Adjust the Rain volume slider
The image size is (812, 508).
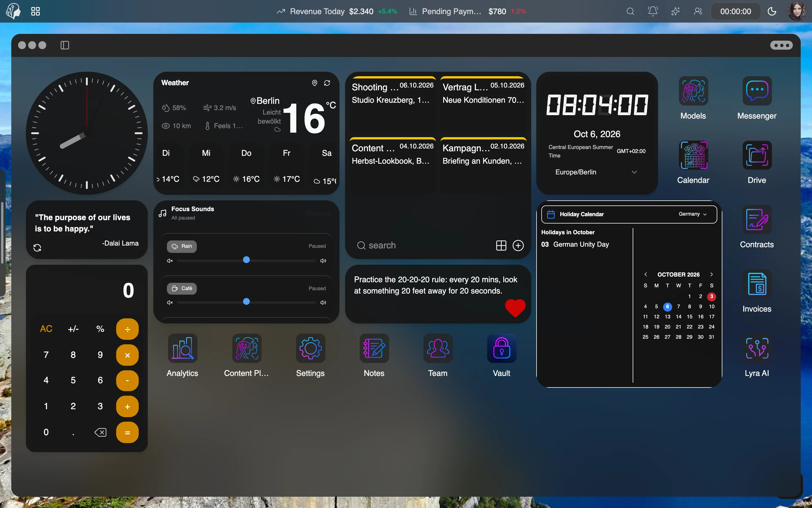click(246, 260)
